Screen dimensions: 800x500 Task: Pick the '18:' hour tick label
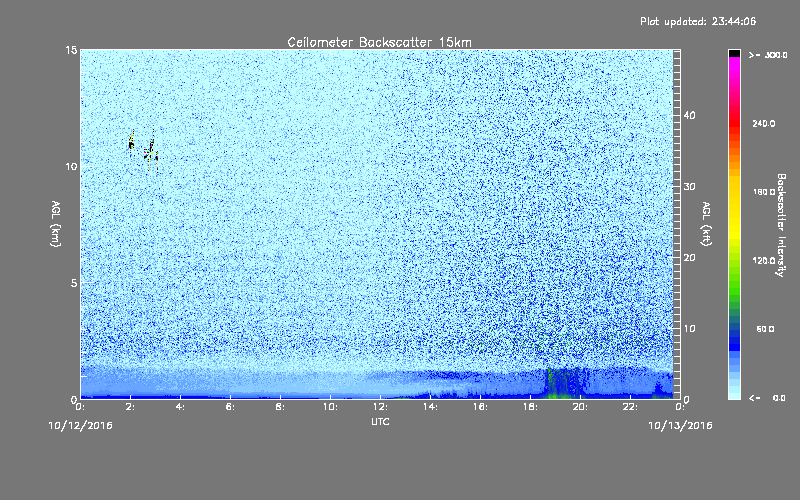click(x=530, y=407)
